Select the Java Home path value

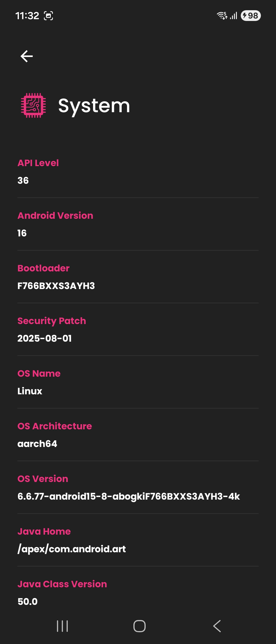point(72,549)
